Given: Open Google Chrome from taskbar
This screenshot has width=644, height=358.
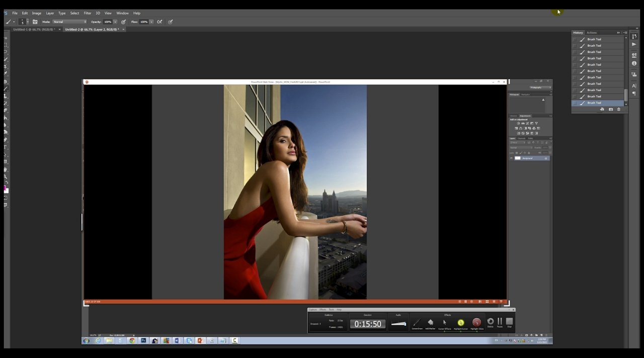Looking at the screenshot, I should pos(132,341).
